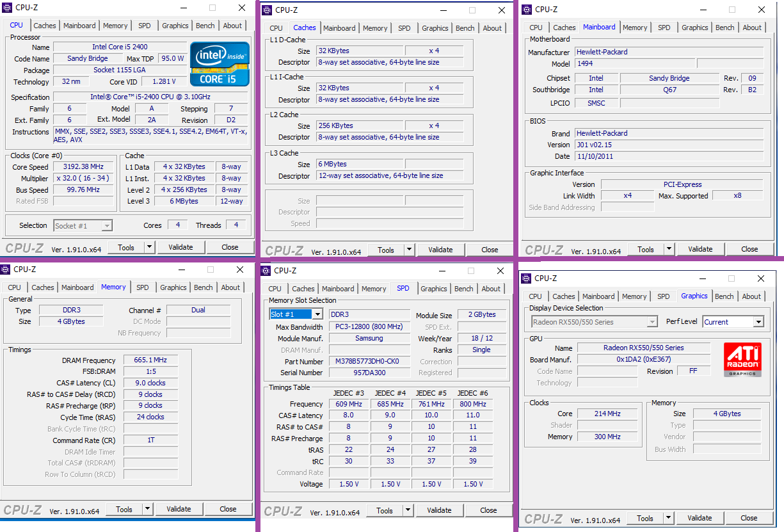Switch to Caches tab in the CPU tab window
The width and height of the screenshot is (784, 532).
[x=45, y=26]
